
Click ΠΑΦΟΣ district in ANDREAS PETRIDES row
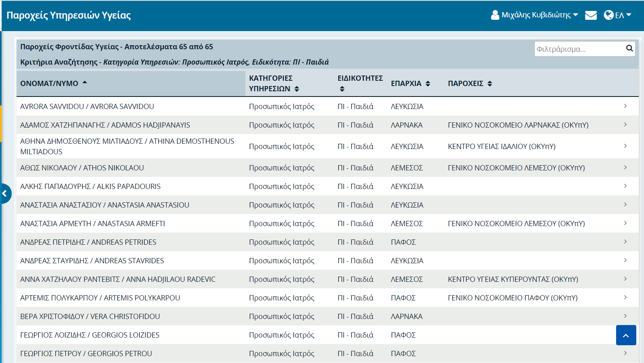click(x=403, y=242)
